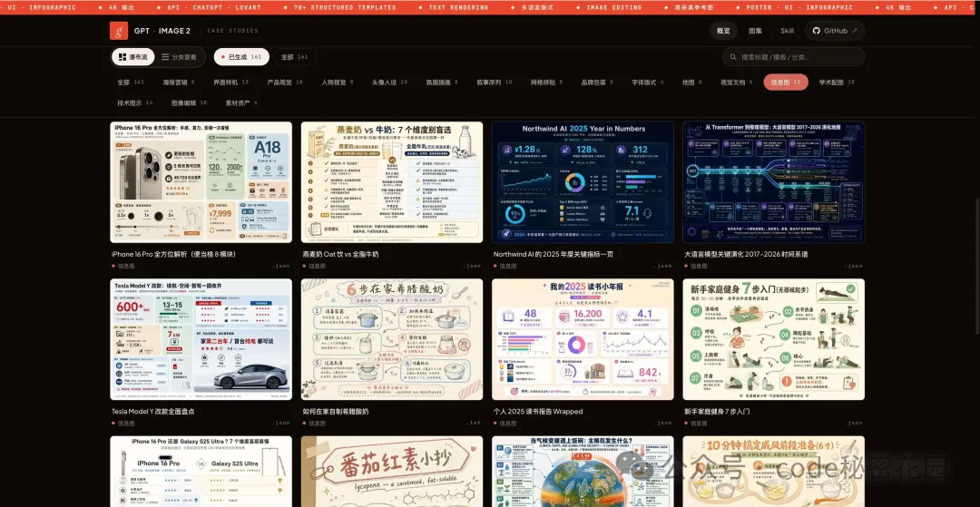This screenshot has height=507, width=980.
Task: Click title 如何在家自制希腊酸奶
Action: (x=336, y=412)
